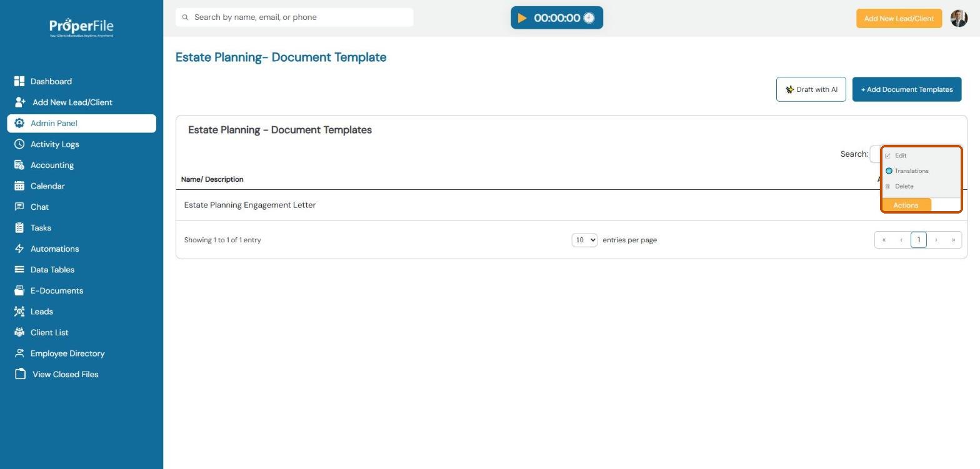
Task: Click the Leads sidebar label
Action: [41, 312]
